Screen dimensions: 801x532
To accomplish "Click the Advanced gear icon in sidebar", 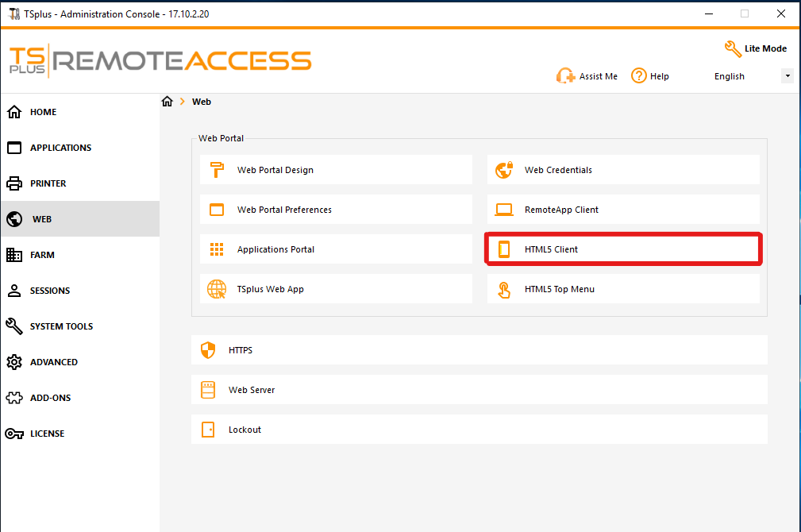I will 14,362.
